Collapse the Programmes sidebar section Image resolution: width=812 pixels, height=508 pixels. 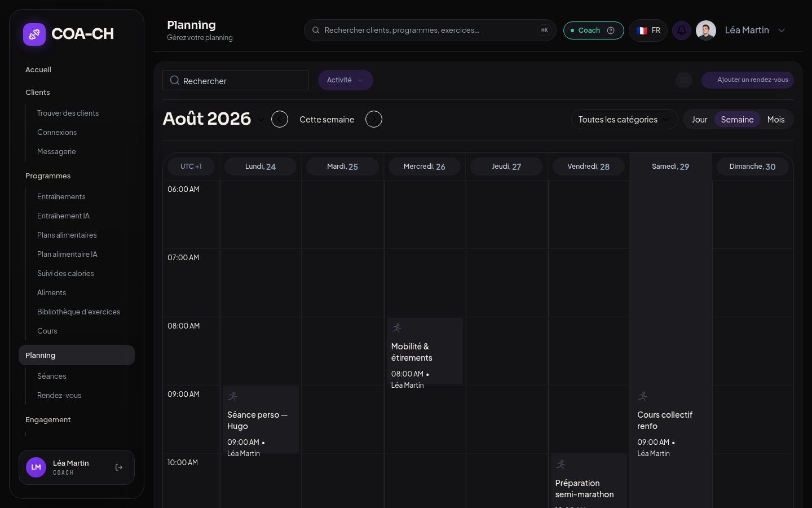pos(48,176)
